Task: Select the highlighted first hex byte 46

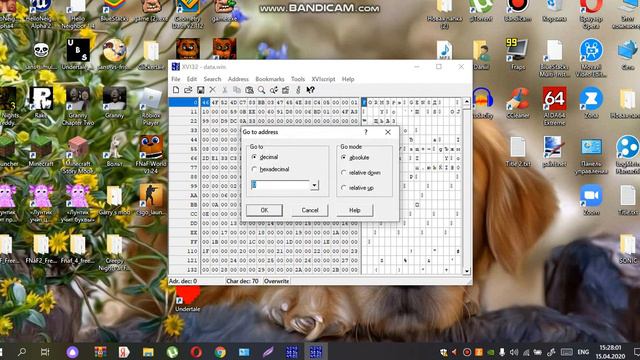Action: click(205, 102)
